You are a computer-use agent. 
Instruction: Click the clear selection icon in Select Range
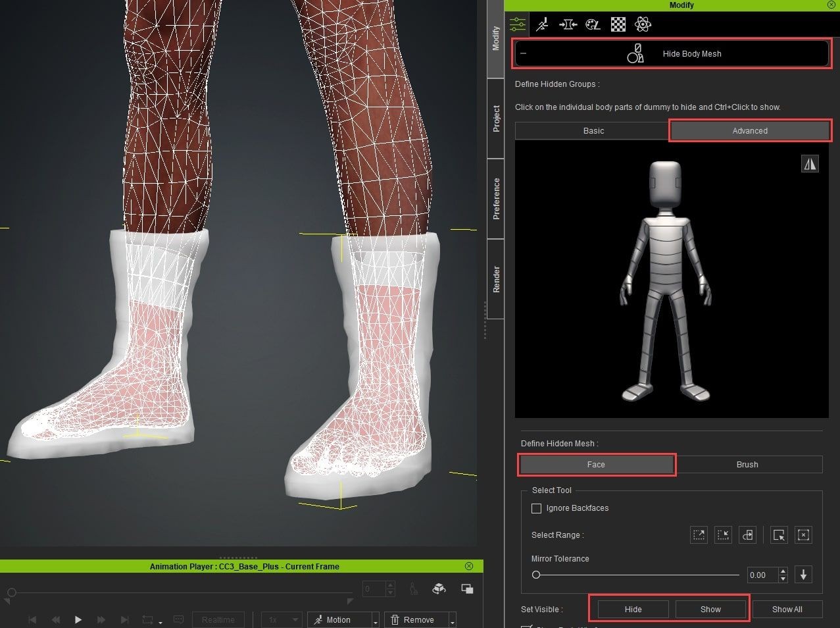point(803,535)
